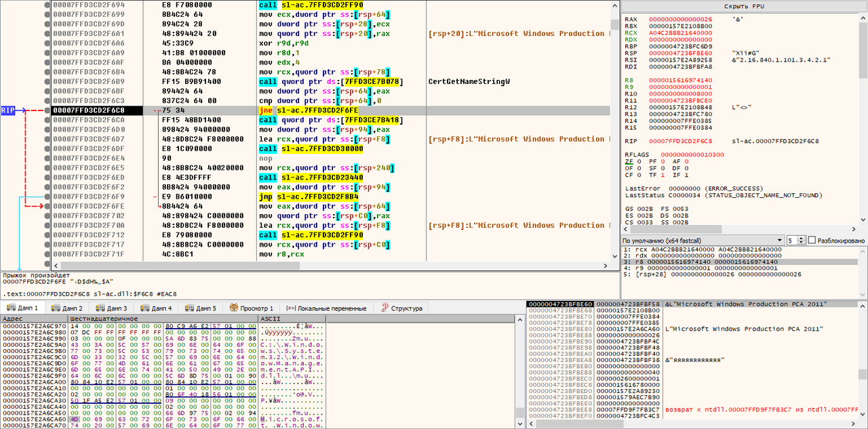Click the Прыжок произойдет info line
This screenshot has width=868, height=429.
tap(36, 275)
